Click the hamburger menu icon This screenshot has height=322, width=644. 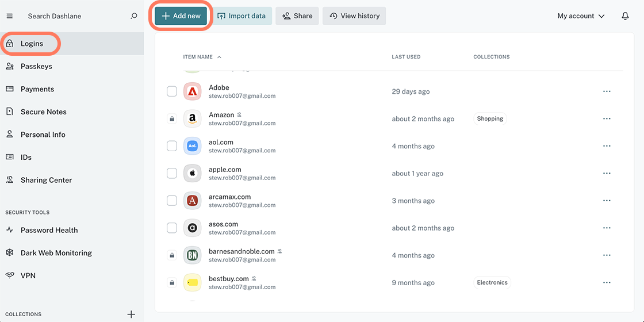[x=9, y=16]
